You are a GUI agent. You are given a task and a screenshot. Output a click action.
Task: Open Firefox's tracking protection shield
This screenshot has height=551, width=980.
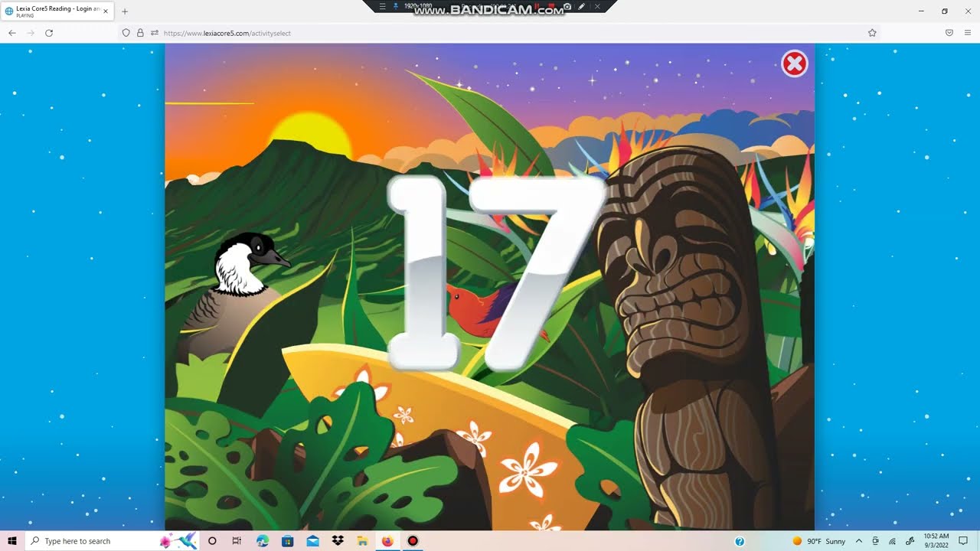pyautogui.click(x=126, y=33)
